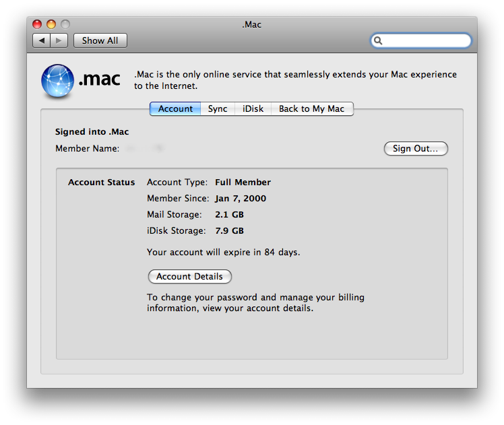Select the Account tab
Image resolution: width=504 pixels, height=425 pixels.
(x=175, y=109)
